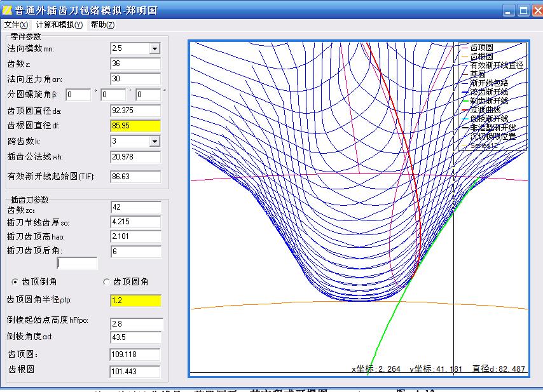Close the 普通外插齿刀包络模拟 window
This screenshot has height=392, width=543.
538,11
